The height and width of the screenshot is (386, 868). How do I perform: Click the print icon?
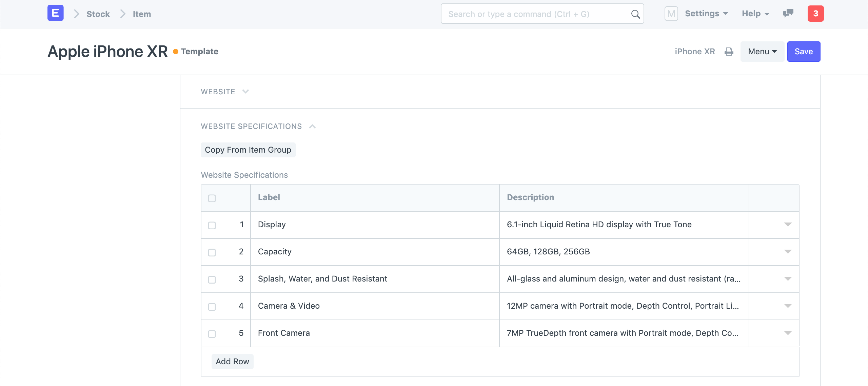click(729, 52)
